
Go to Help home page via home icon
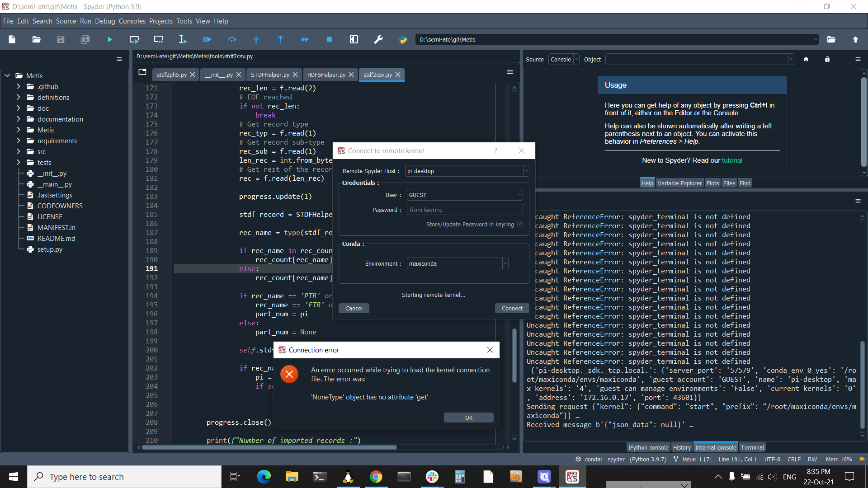pos(807,59)
